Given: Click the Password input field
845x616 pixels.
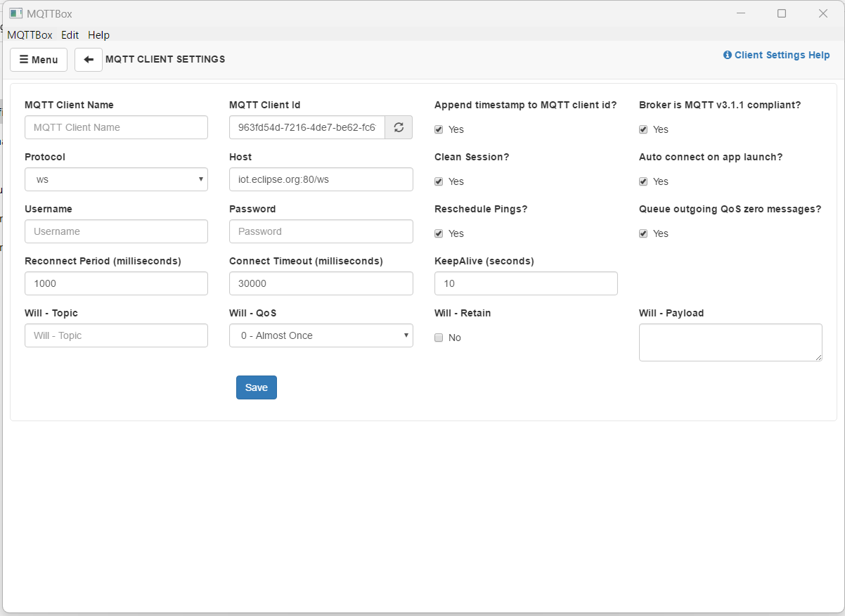Looking at the screenshot, I should [x=321, y=231].
